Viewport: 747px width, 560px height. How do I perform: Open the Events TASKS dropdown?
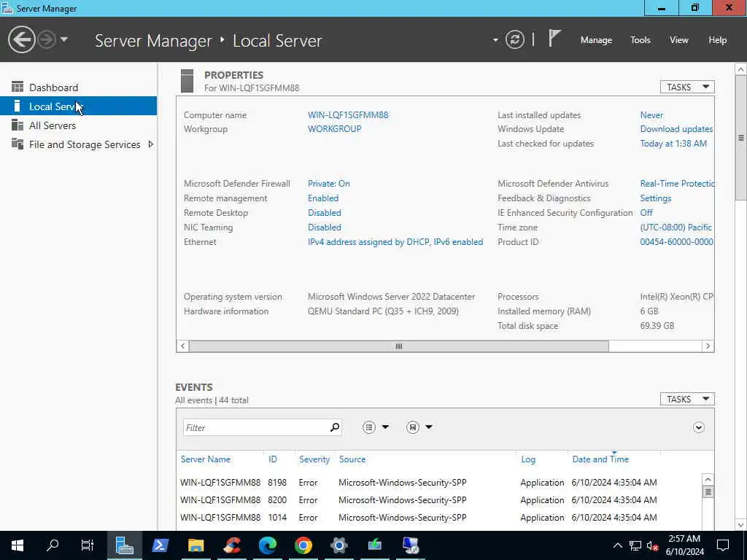click(x=687, y=399)
